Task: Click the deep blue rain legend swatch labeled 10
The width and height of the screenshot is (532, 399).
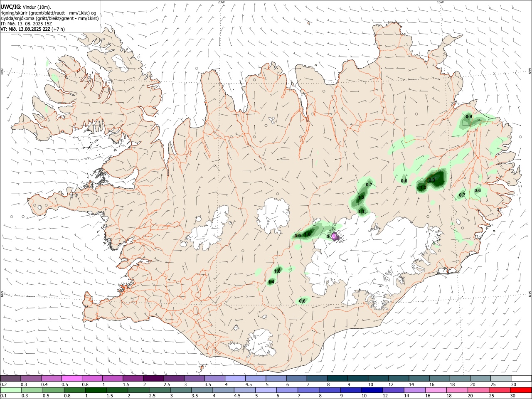Action: pyautogui.click(x=371, y=390)
